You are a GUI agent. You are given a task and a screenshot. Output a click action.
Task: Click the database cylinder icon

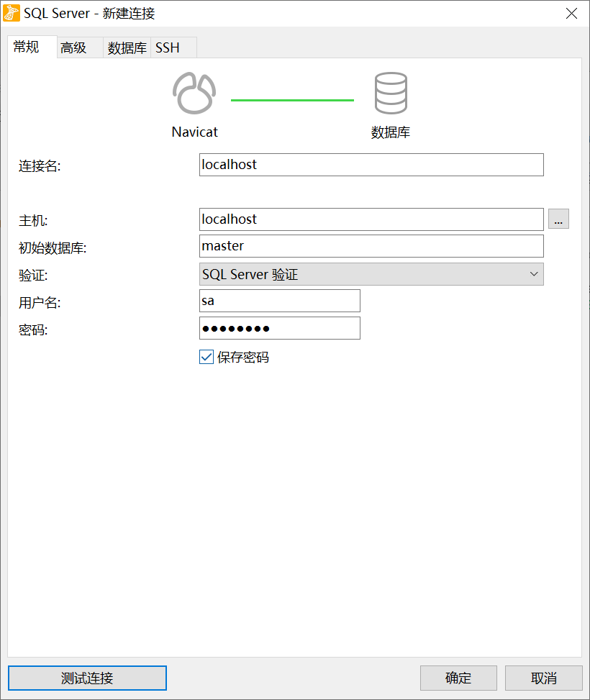pyautogui.click(x=391, y=94)
